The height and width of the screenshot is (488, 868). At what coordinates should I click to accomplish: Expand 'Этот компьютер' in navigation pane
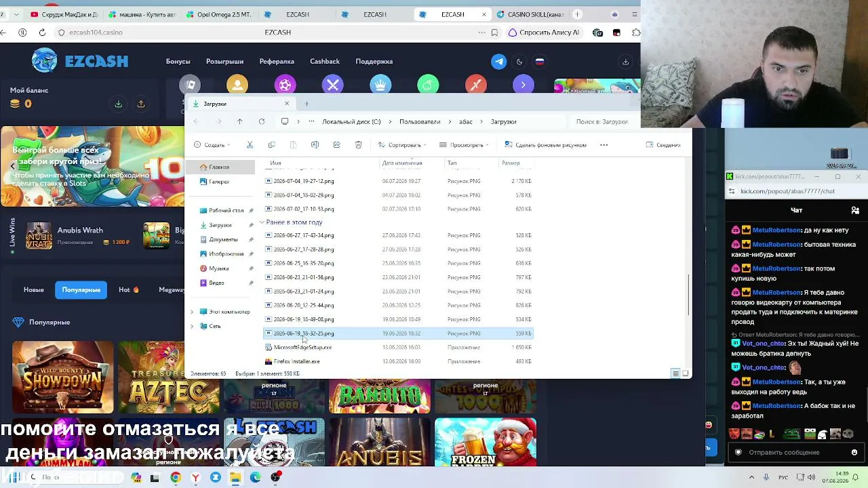point(192,312)
